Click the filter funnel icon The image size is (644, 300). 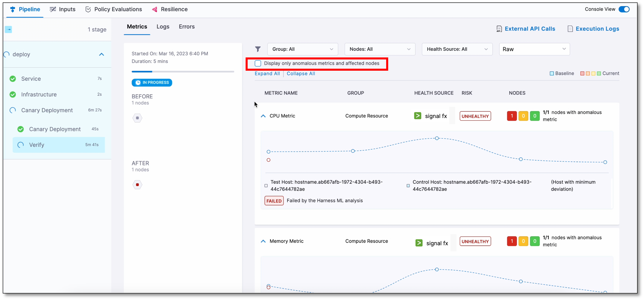tap(258, 49)
